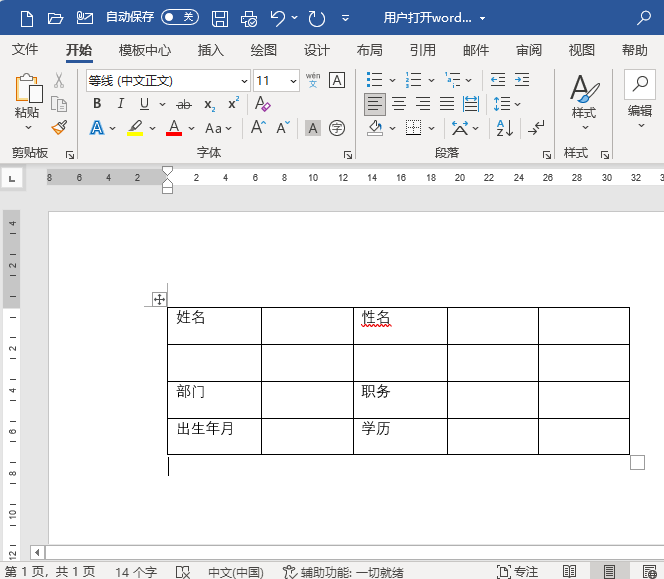Click the proofing icon in status bar
Viewport: 664px width, 579px height.
coord(183,572)
